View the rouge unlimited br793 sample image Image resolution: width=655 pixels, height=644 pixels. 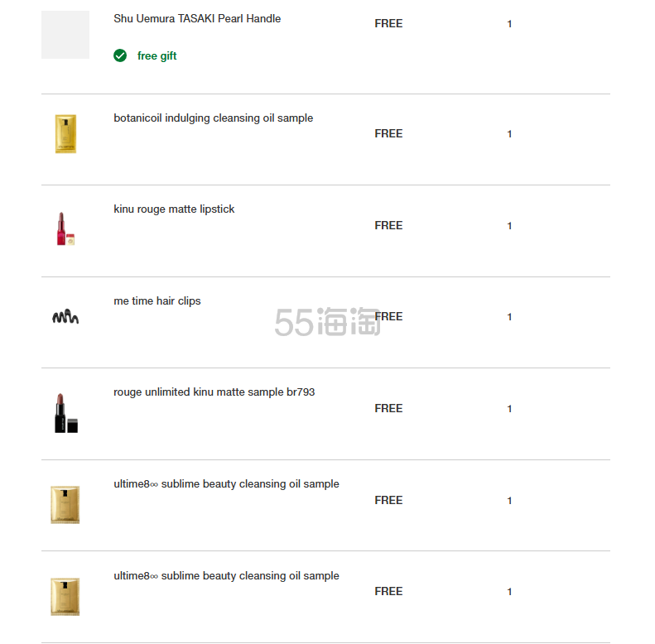(x=65, y=412)
